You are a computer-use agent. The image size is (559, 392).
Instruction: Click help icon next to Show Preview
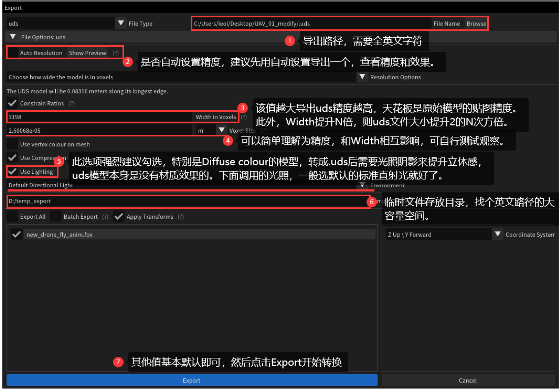point(116,53)
